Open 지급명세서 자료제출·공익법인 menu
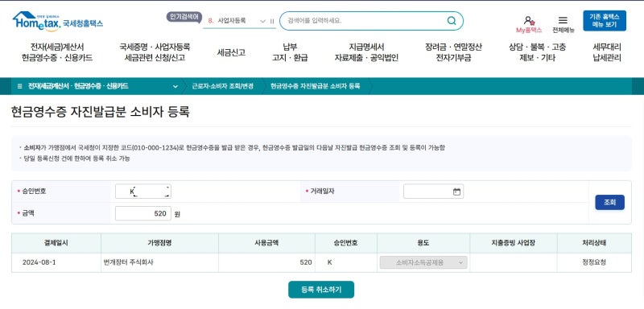 [x=366, y=52]
